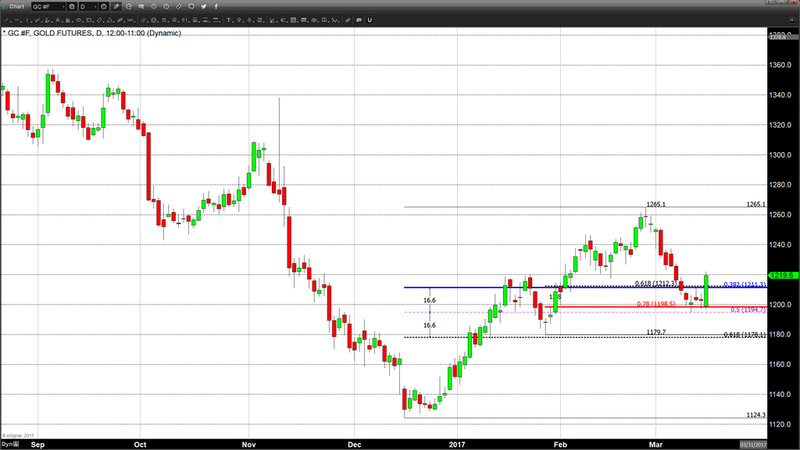Click the note icon left of U button
The image size is (800, 450).
359,20
